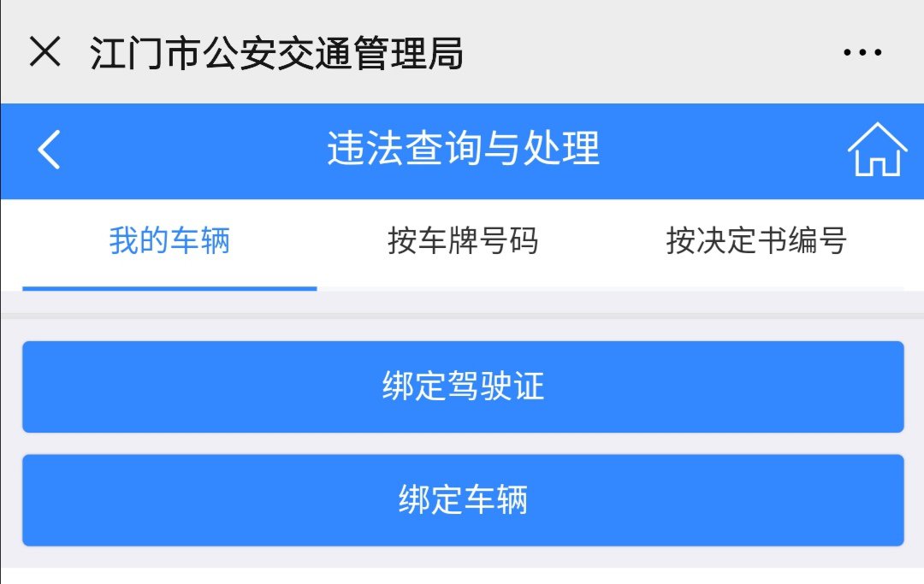Viewport: 924px width, 584px height.
Task: Return to the homepage via the house icon
Action: tap(877, 150)
